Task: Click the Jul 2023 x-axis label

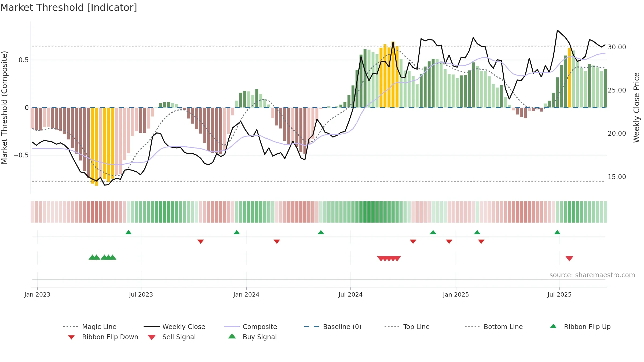Action: click(x=141, y=294)
